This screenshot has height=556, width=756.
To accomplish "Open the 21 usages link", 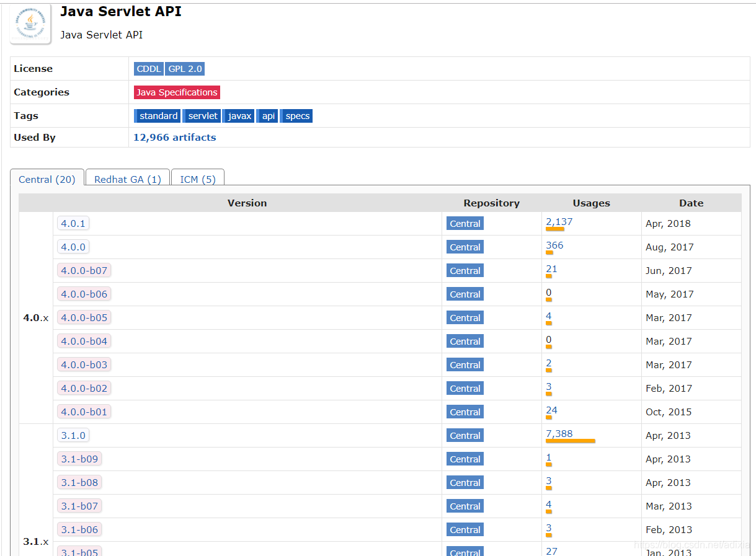I will point(551,268).
